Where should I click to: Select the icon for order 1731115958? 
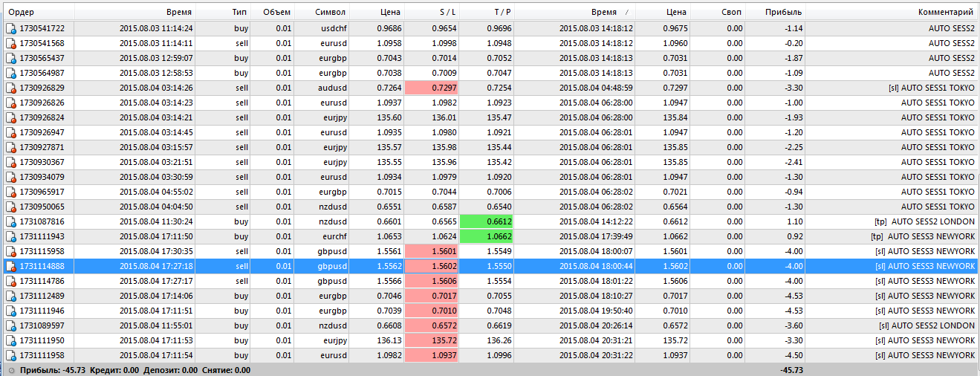11,251
